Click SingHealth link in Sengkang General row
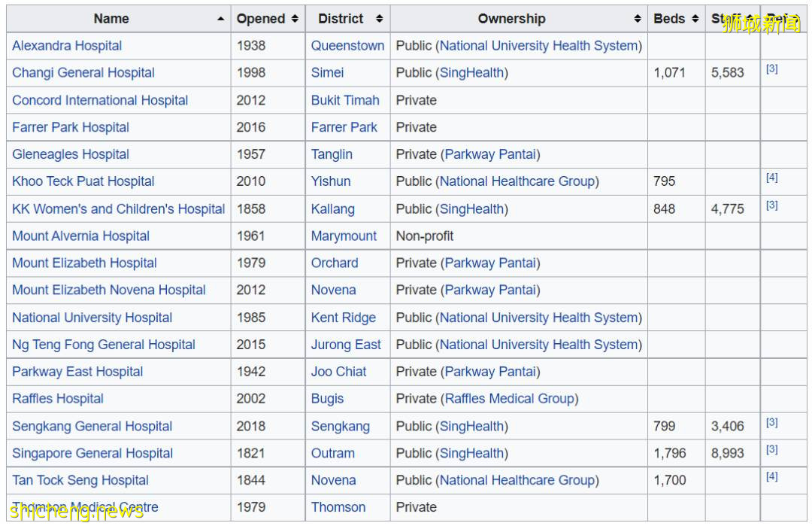Viewport: 812px width, 526px height. click(471, 427)
